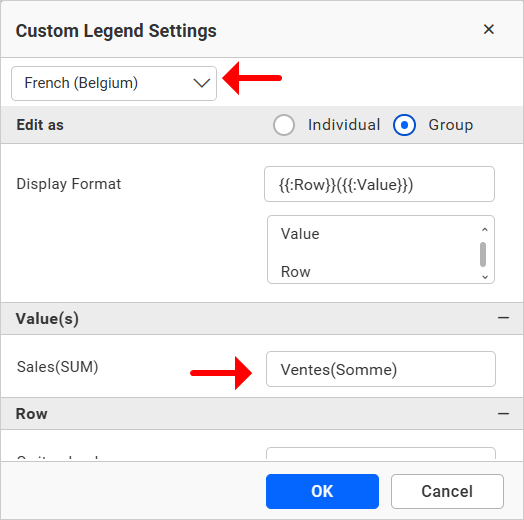Click the Display Format label
Screen dimensions: 524x520
coord(69,184)
